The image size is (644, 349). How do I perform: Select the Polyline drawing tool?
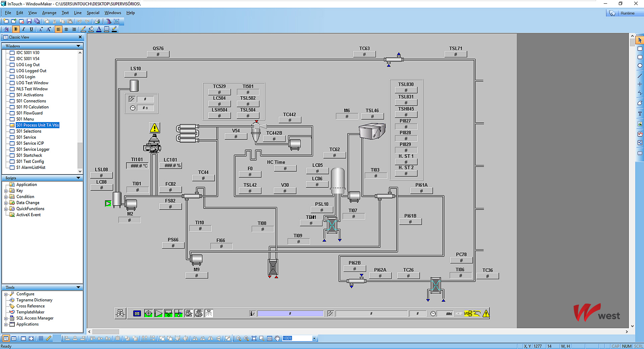[x=640, y=93]
